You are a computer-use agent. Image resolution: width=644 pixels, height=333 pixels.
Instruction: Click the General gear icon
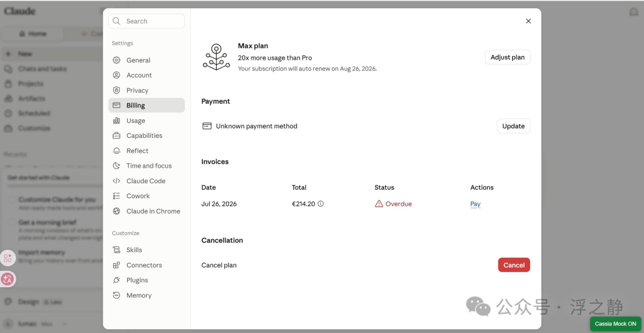coord(117,60)
